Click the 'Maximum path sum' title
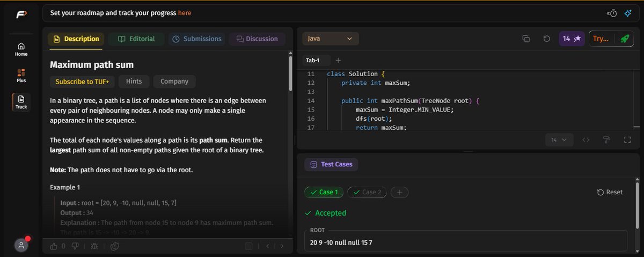 [x=92, y=65]
